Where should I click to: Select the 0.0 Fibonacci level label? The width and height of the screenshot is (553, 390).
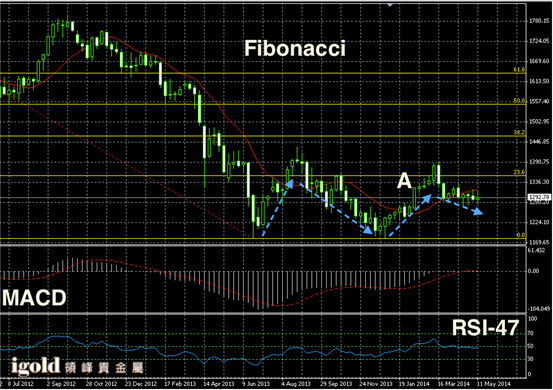click(521, 235)
